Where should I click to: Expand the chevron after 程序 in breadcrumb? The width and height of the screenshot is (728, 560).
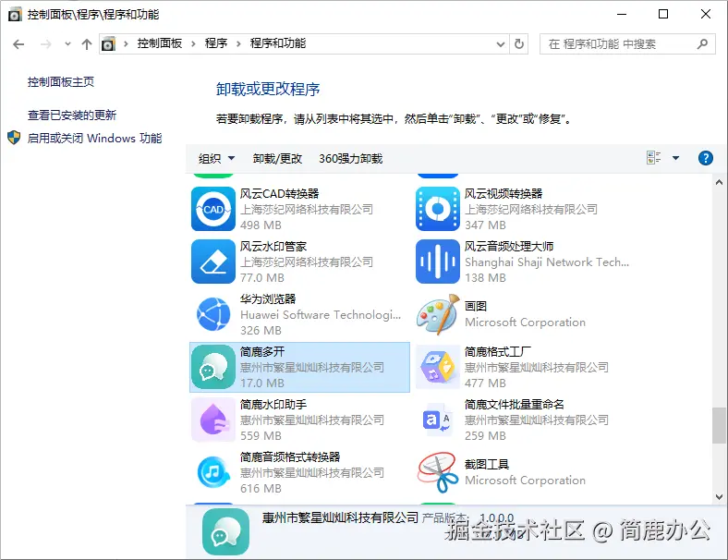pos(238,43)
